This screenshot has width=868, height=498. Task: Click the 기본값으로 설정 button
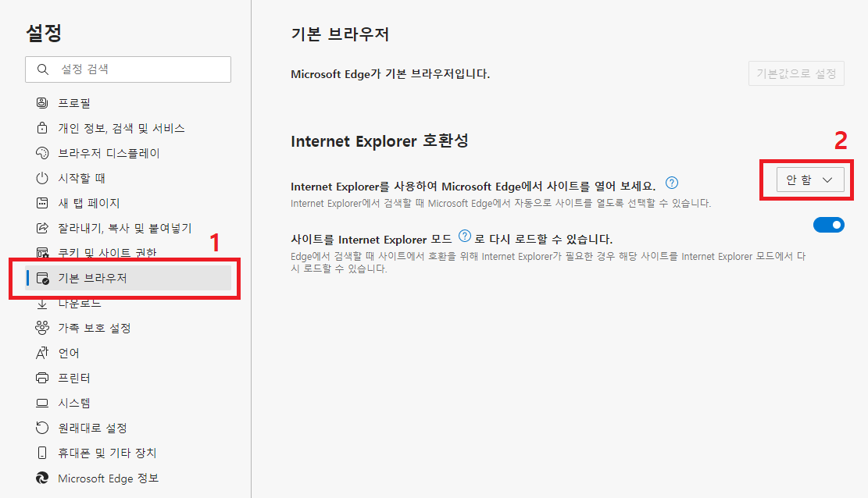tap(796, 73)
